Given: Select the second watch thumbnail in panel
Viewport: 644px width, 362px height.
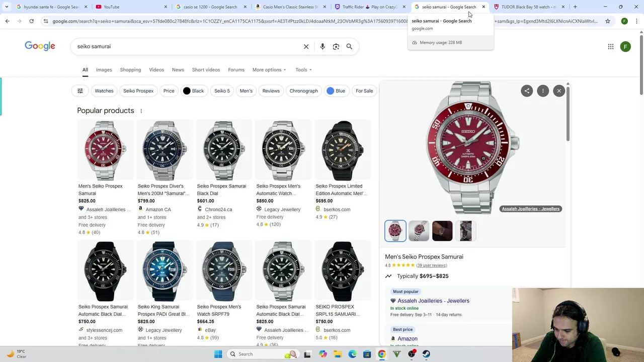Looking at the screenshot, I should (x=419, y=231).
